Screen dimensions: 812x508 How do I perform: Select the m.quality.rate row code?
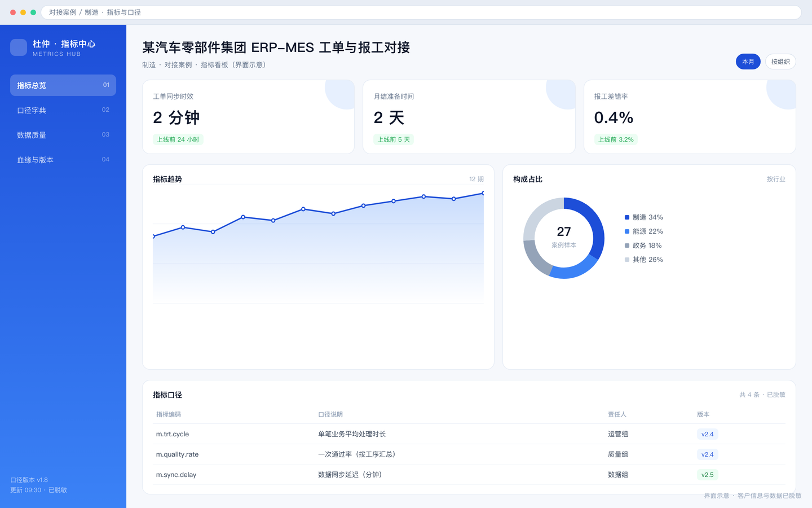(x=177, y=454)
